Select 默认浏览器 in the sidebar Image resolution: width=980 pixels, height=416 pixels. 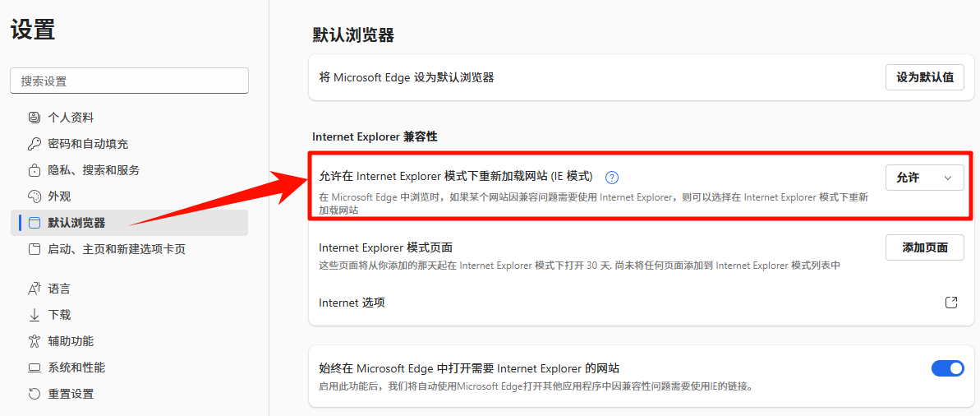tap(129, 223)
